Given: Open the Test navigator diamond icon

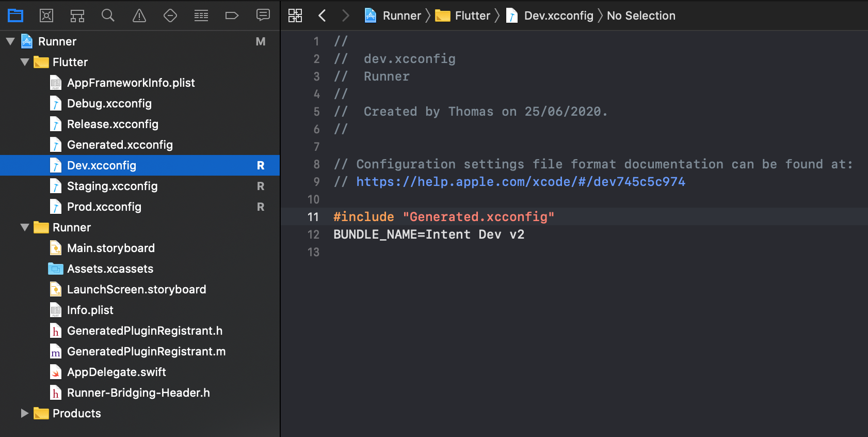Looking at the screenshot, I should coord(170,15).
